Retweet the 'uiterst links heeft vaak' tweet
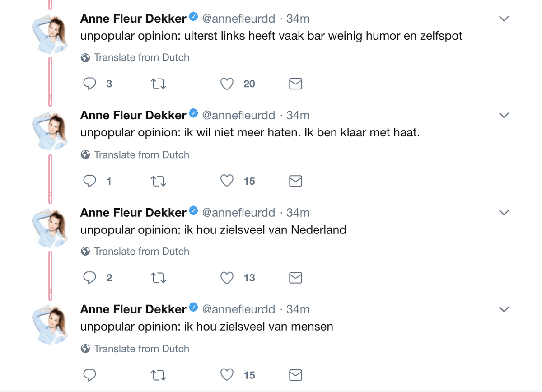542x392 pixels. (x=158, y=84)
